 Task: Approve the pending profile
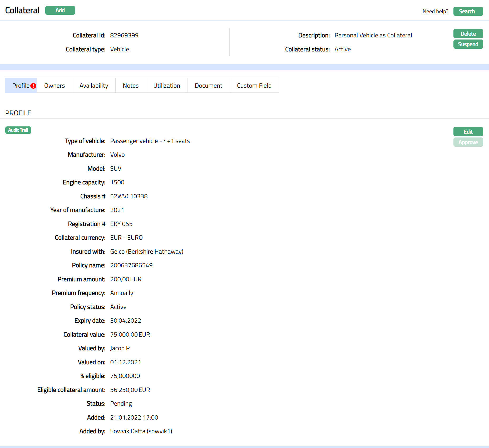coord(468,142)
